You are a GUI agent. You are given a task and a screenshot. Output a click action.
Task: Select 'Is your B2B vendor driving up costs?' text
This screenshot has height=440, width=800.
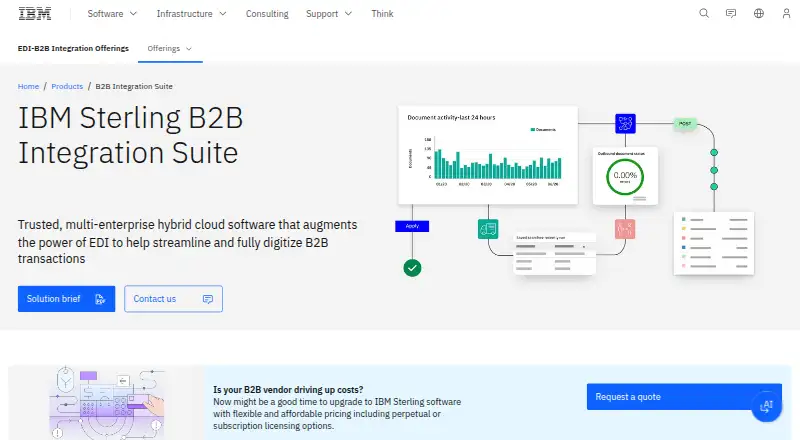click(288, 389)
